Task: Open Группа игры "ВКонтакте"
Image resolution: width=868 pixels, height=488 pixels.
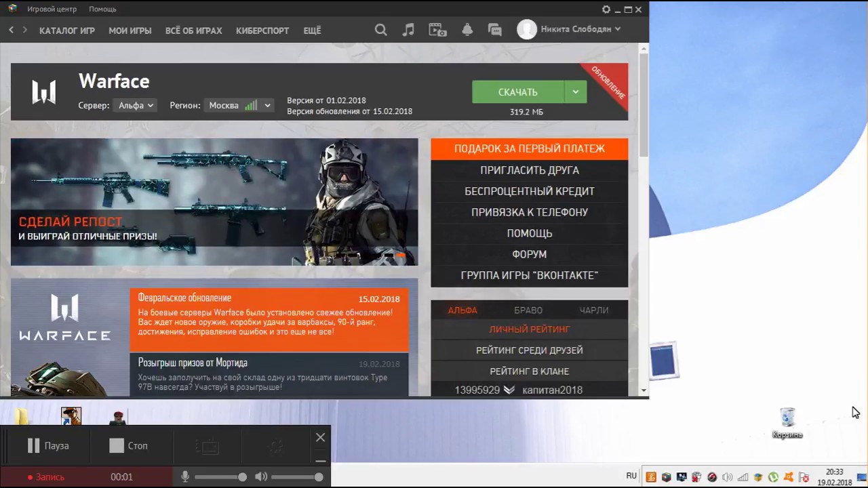Action: (x=530, y=275)
